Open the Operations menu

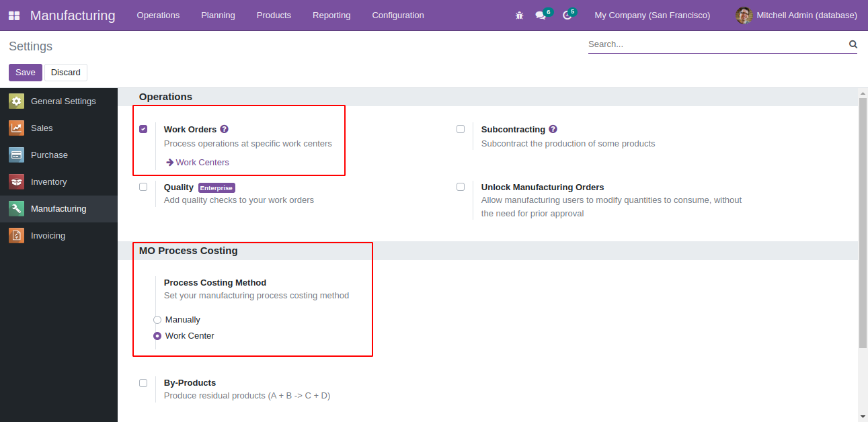(158, 15)
